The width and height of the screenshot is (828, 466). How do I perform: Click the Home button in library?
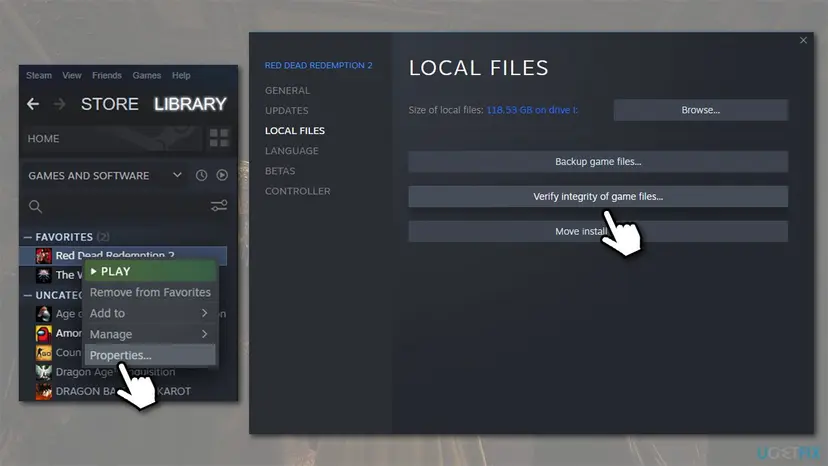(x=111, y=138)
